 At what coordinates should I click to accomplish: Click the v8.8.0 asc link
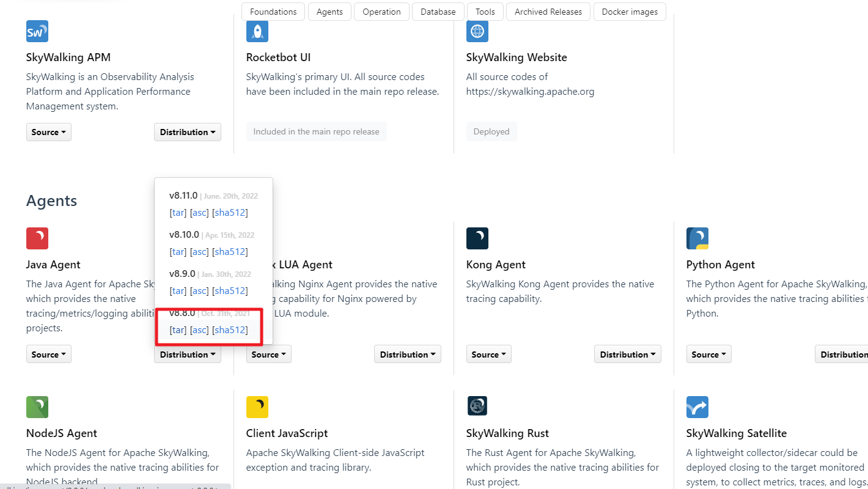point(199,330)
